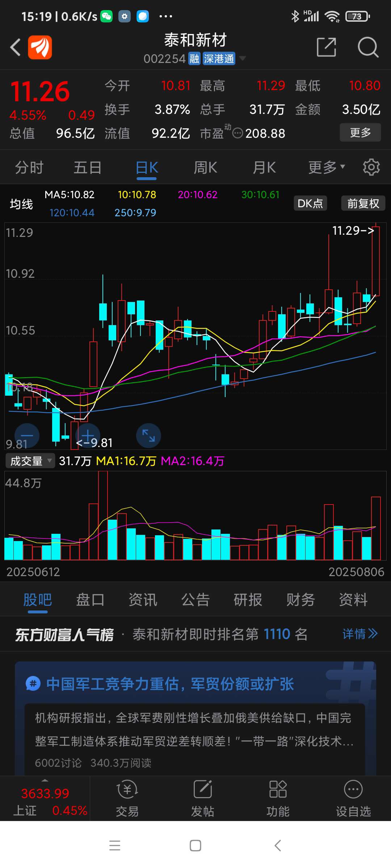Tap 详情 popularity ranking link
The height and width of the screenshot is (868, 391).
click(x=360, y=634)
